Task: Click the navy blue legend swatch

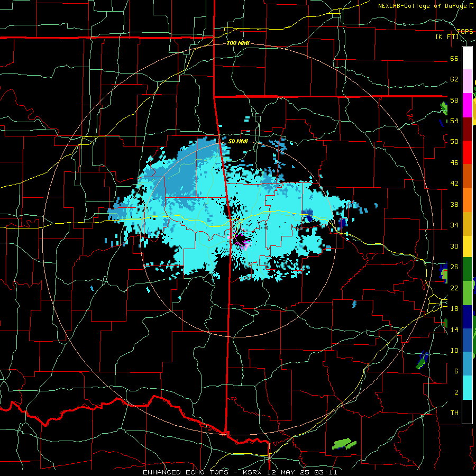Action: click(x=467, y=317)
